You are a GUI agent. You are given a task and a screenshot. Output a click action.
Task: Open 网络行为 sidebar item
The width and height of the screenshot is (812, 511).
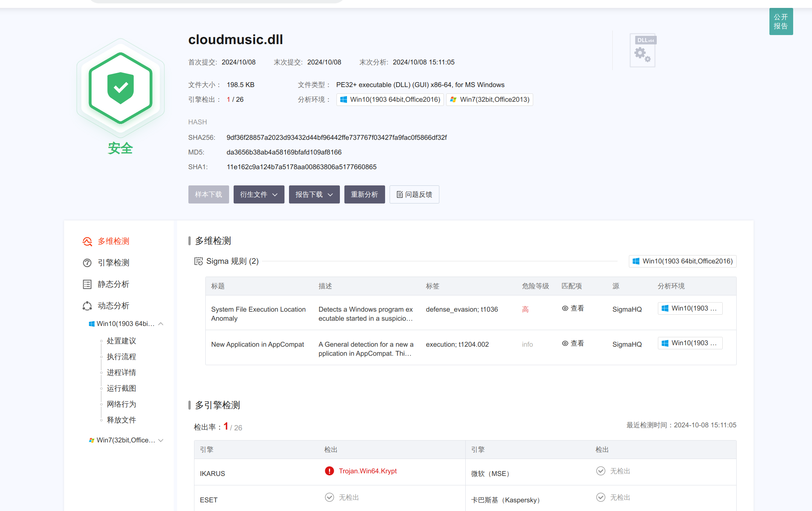[121, 404]
